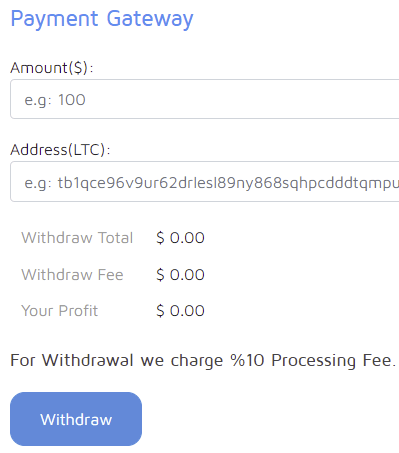This screenshot has height=453, width=399.
Task: Focus the Address(LTC) input field
Action: (205, 182)
